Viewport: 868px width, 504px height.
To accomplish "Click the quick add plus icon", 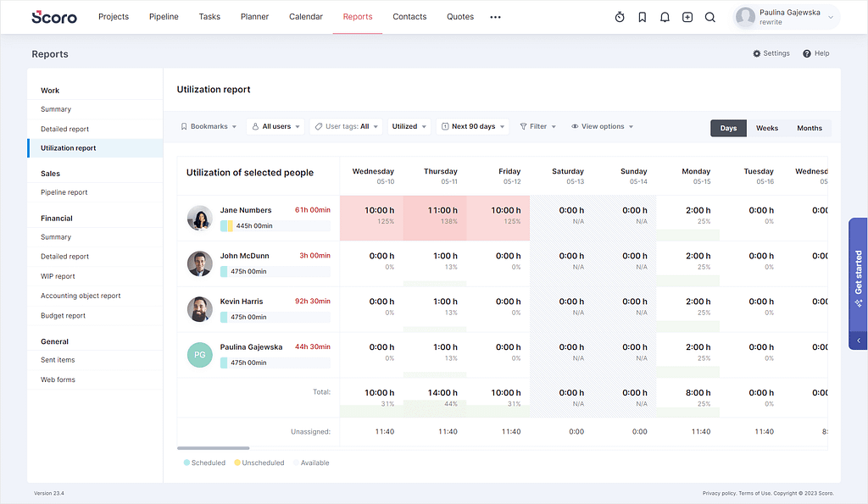I will pyautogui.click(x=687, y=17).
